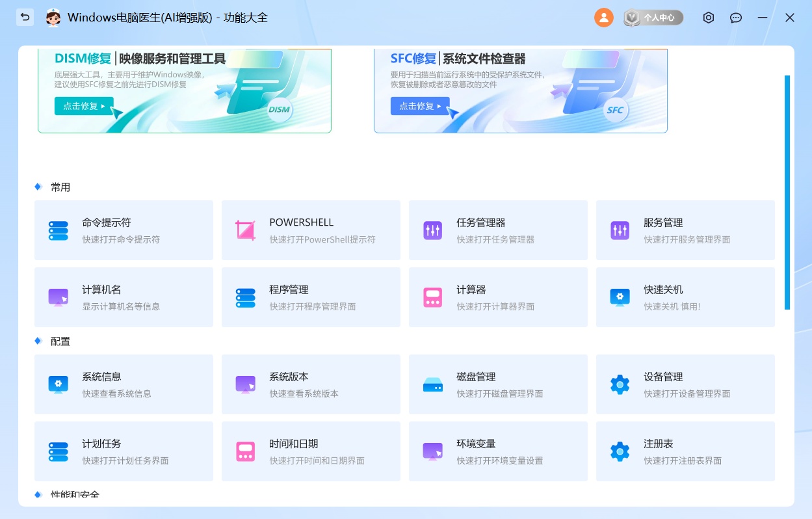Click the blue 磁盘管理 disk icon
The image size is (812, 519).
(433, 385)
